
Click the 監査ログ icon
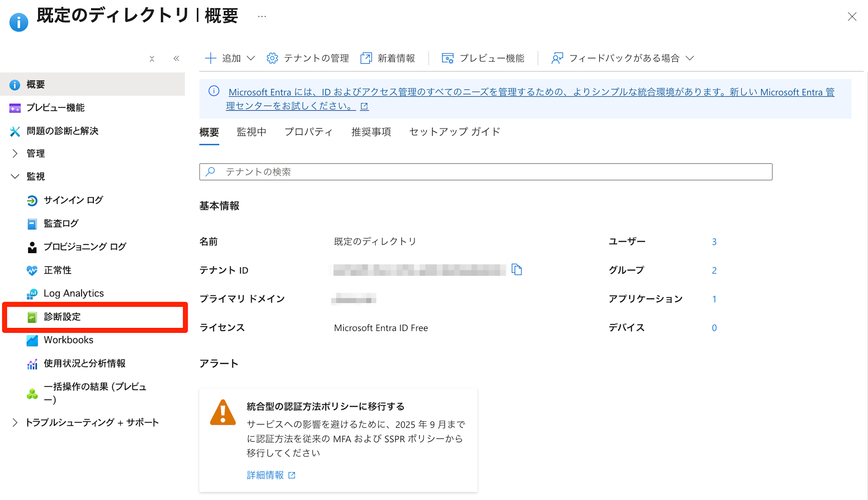[32, 224]
